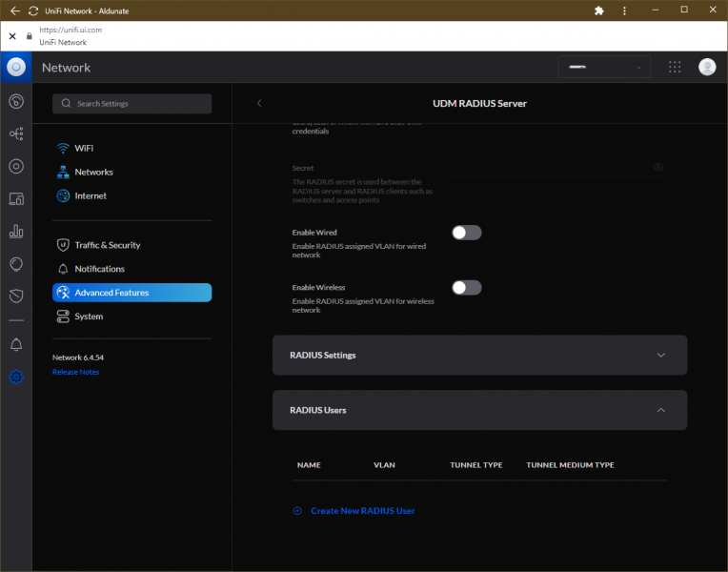The image size is (728, 572).
Task: Toggle the Enable Wireless switch
Action: pos(467,288)
